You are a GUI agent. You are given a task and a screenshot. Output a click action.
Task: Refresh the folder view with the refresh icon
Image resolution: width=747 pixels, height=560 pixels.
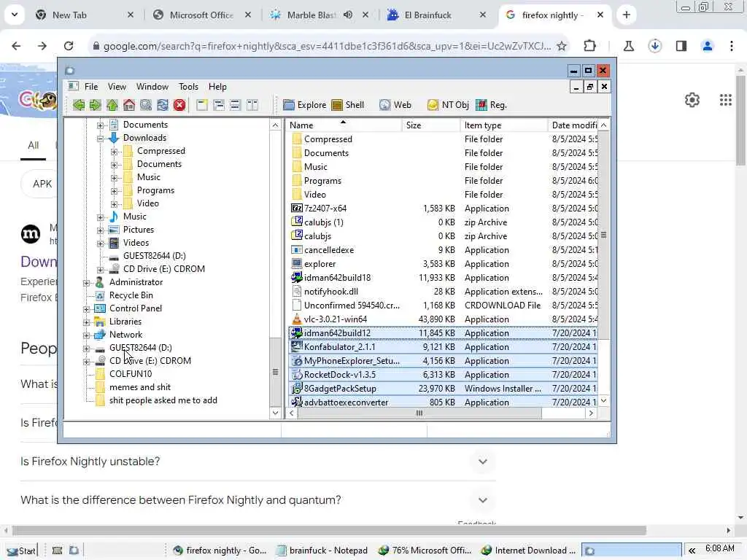pyautogui.click(x=163, y=105)
